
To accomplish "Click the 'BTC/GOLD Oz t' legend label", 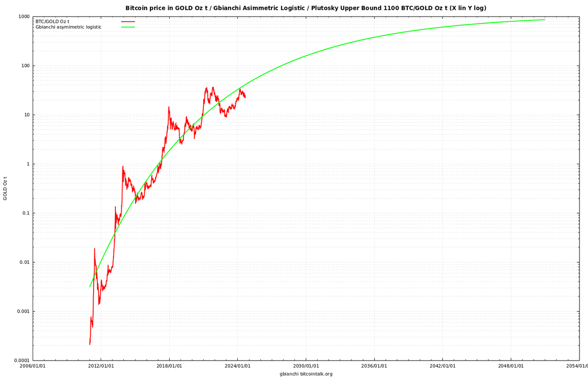I will tap(52, 21).
